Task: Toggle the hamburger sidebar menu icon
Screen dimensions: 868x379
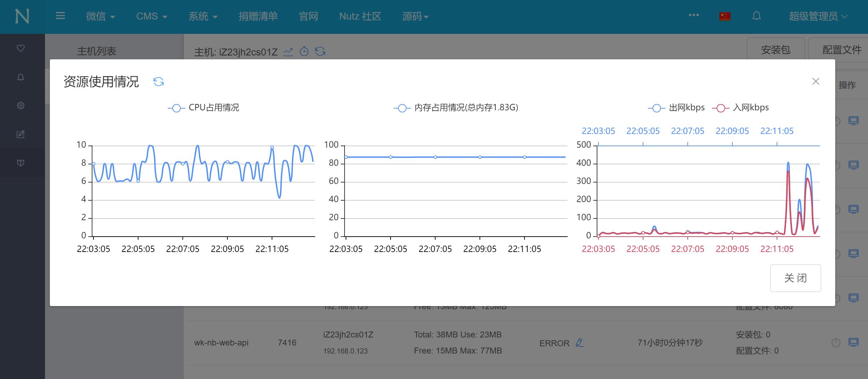Action: coord(60,16)
